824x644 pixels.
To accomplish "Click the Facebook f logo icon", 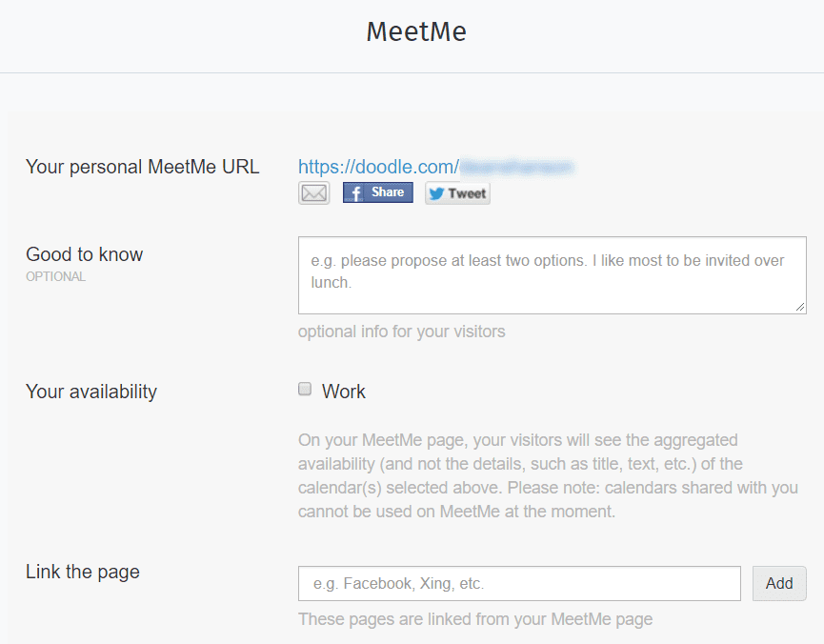I will point(355,193).
